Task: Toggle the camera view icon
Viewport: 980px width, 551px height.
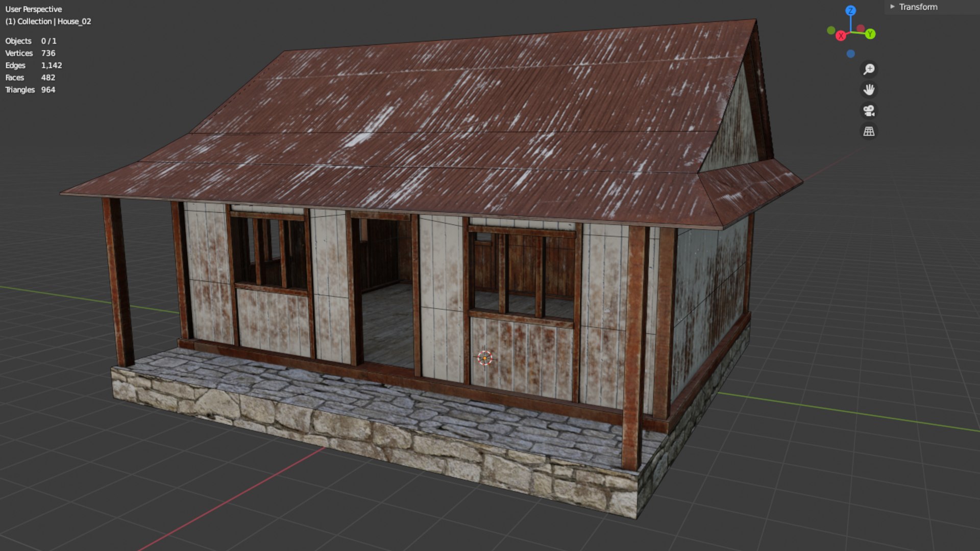Action: pos(869,111)
